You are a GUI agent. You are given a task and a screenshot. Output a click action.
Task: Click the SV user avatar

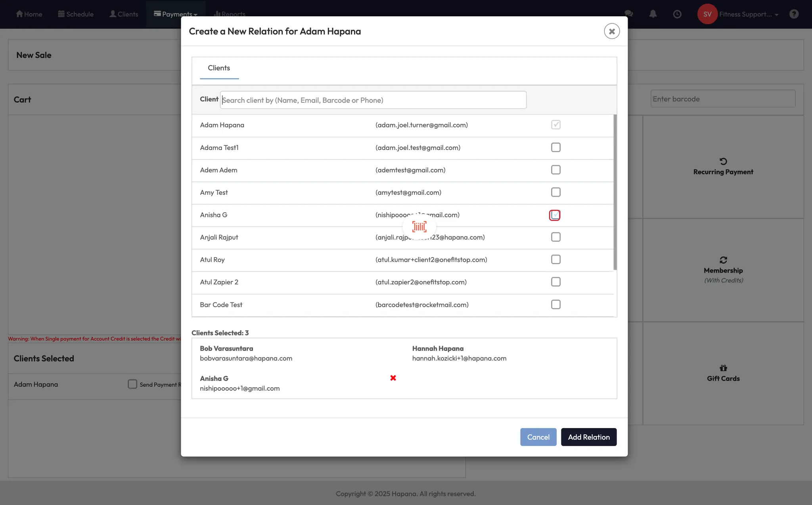click(x=707, y=14)
